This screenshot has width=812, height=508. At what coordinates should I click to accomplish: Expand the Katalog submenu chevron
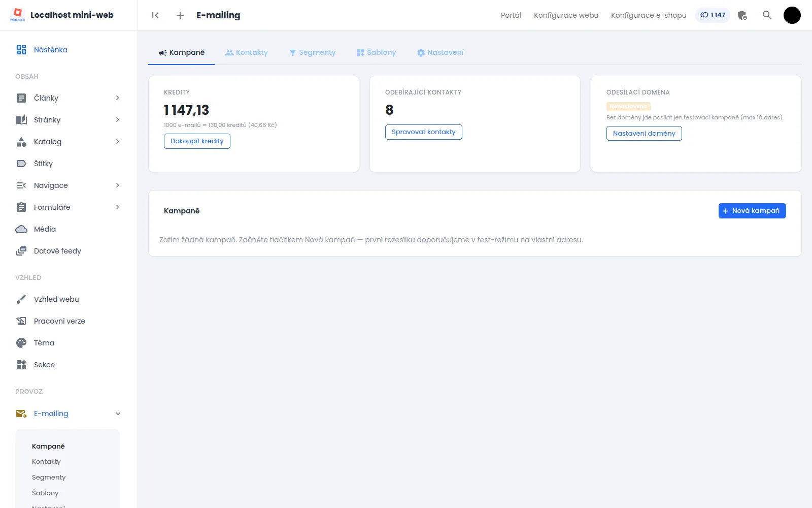click(x=118, y=142)
